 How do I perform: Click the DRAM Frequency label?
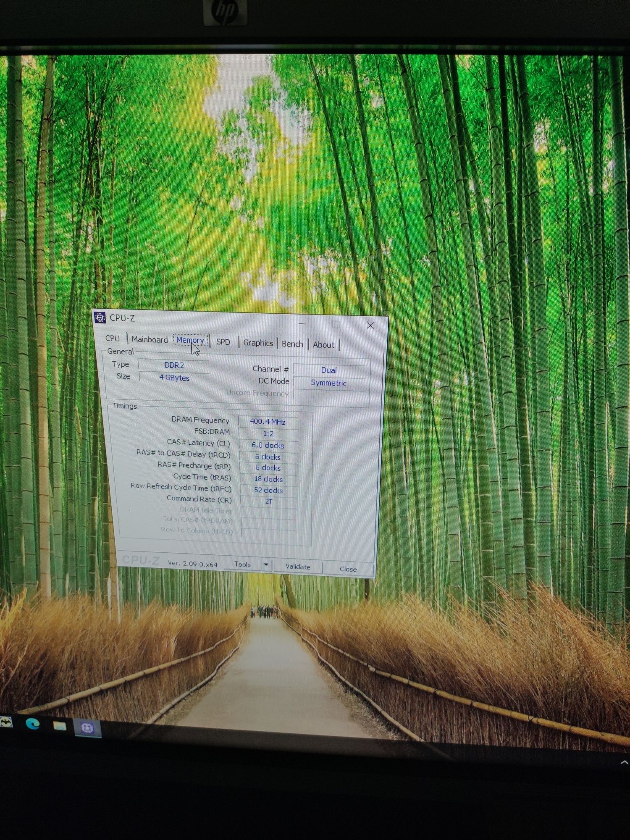200,420
